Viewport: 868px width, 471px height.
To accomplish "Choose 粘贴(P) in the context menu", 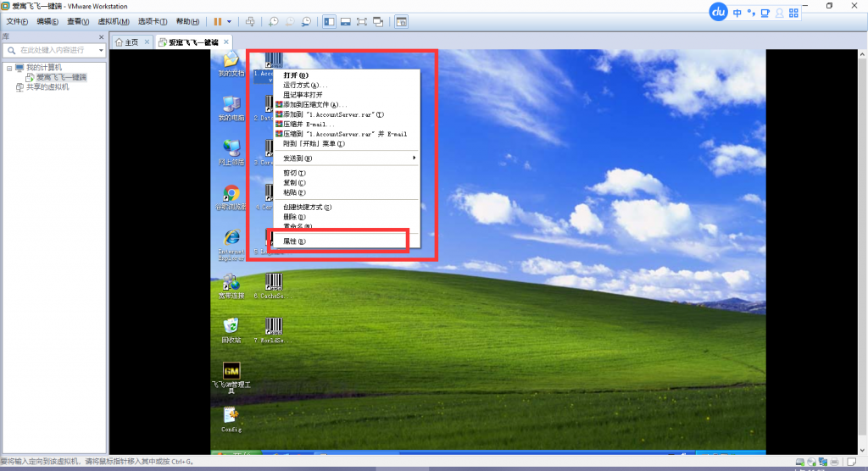I will [x=294, y=192].
